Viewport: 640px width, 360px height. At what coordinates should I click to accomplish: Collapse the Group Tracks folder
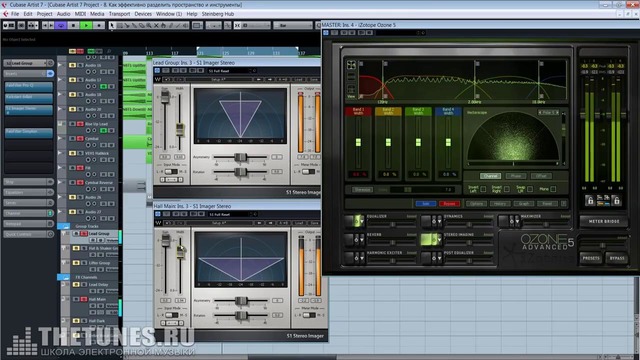point(64,226)
